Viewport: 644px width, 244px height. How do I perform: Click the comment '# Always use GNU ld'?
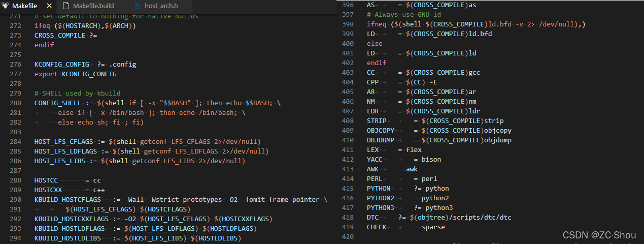[404, 14]
